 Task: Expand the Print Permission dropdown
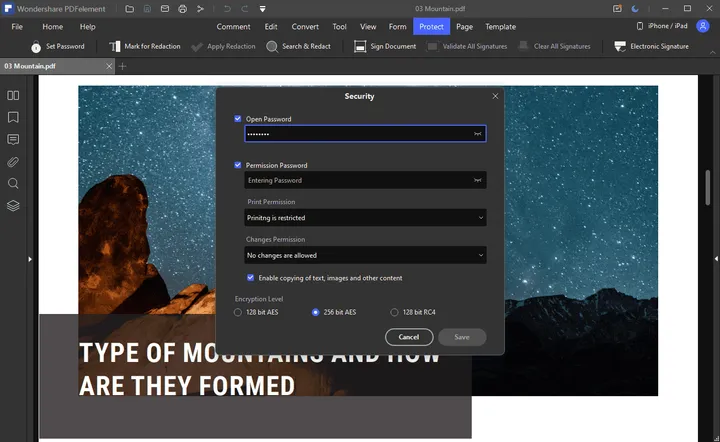(x=365, y=217)
